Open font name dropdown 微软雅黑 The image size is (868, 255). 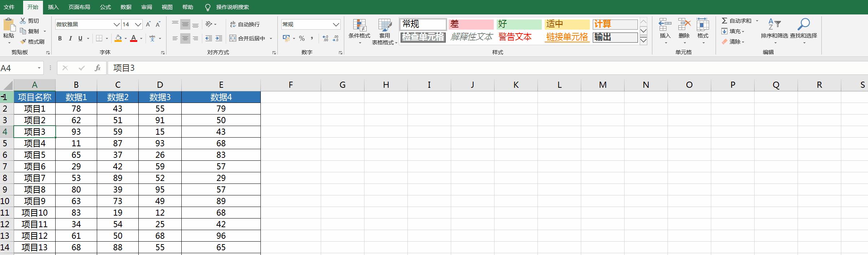coord(117,25)
